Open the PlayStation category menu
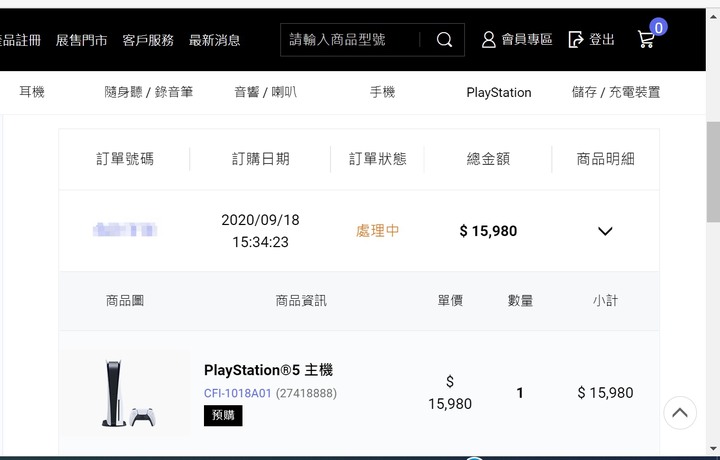This screenshot has height=460, width=720. 499,92
